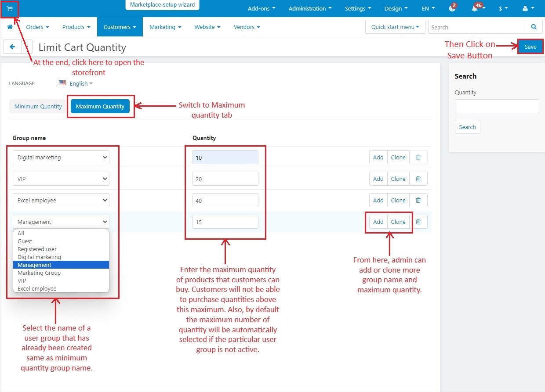Image resolution: width=545 pixels, height=392 pixels.
Task: Open the Excel employee group dropdown
Action: [x=61, y=200]
